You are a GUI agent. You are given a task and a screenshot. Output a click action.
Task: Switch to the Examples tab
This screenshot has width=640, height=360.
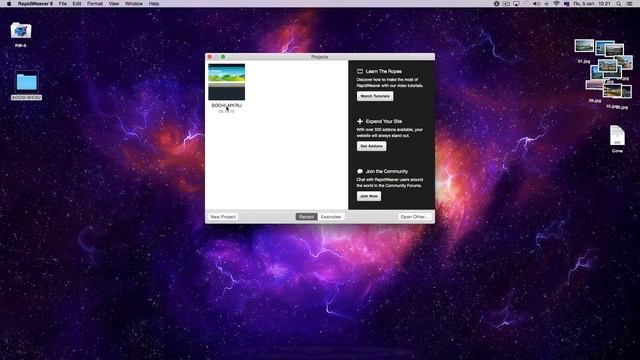(331, 217)
